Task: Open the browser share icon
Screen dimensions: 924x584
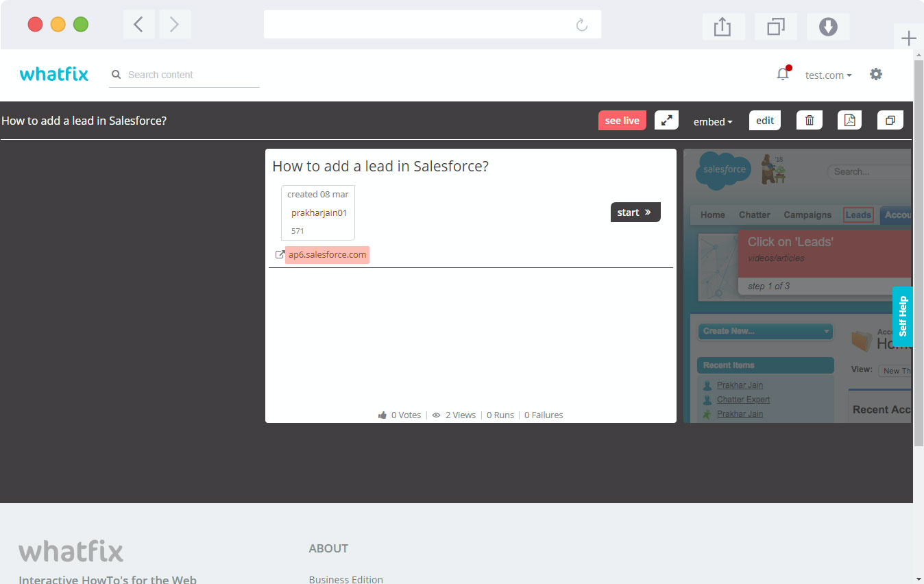Action: (x=722, y=27)
